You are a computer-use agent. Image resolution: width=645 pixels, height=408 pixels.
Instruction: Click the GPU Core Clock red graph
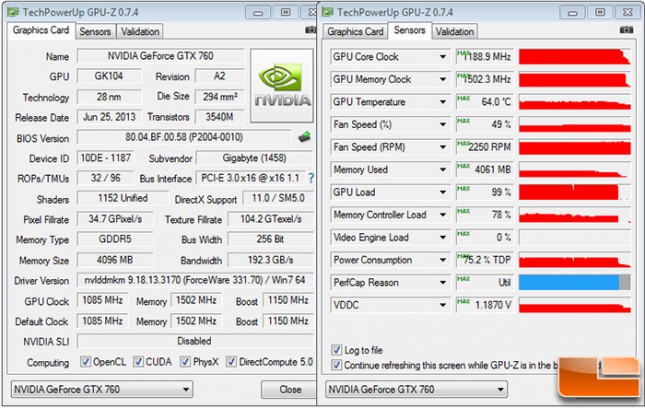(x=575, y=57)
